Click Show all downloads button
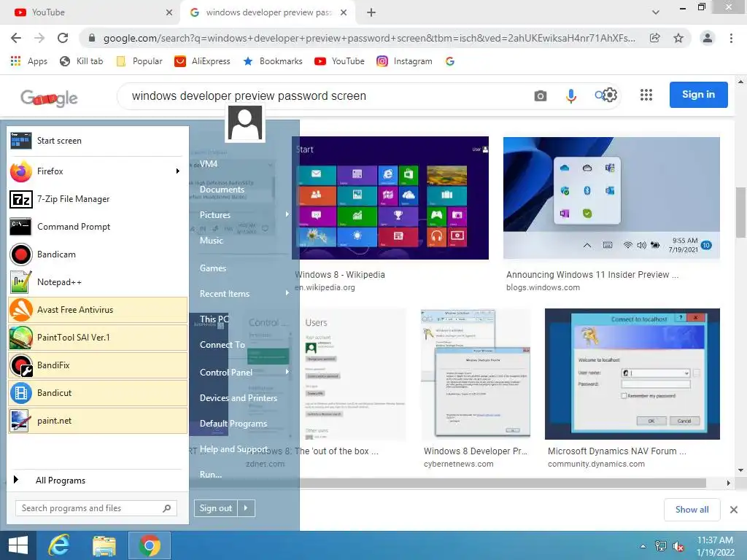 (x=692, y=510)
